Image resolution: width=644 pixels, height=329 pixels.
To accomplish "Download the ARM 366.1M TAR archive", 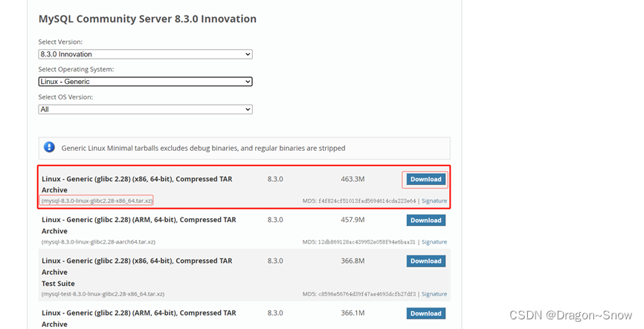I will tap(426, 313).
